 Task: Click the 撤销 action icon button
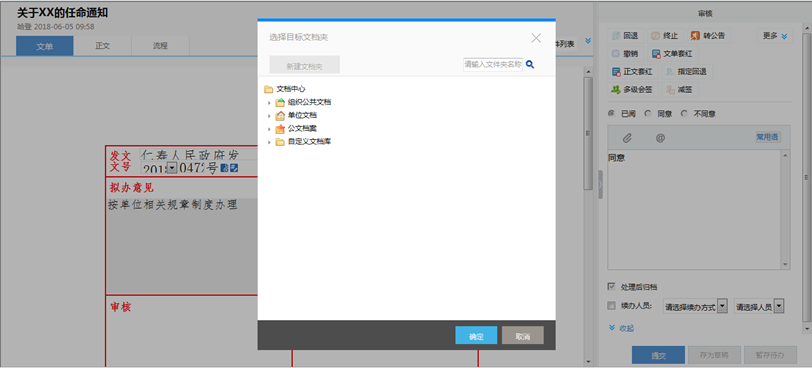(625, 54)
